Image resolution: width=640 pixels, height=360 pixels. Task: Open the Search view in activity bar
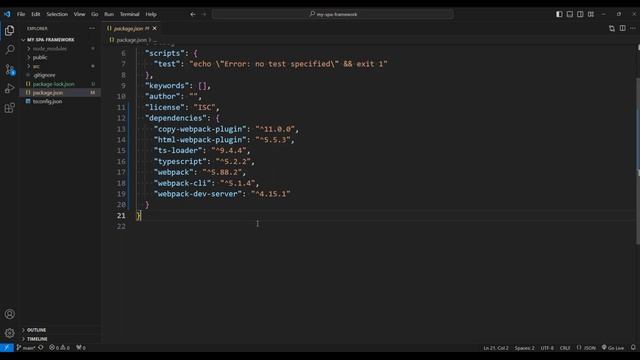[x=9, y=49]
